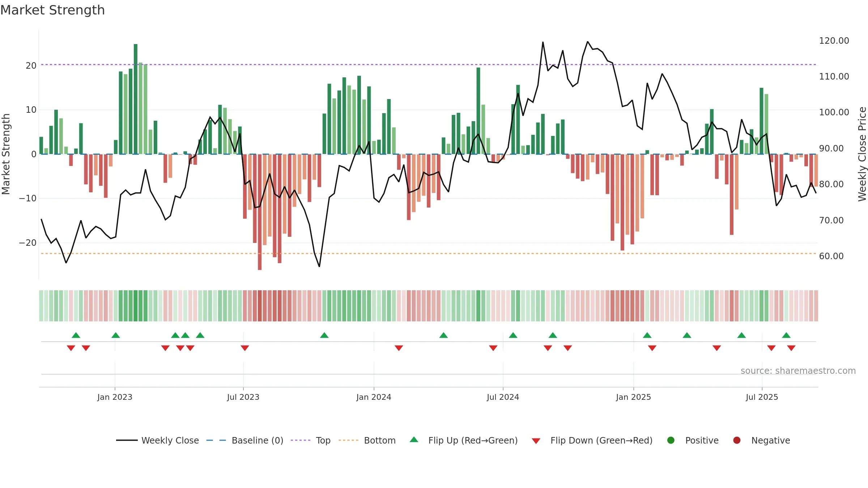Click the Flip Down marker on Jul 2023 gridline

tap(245, 348)
